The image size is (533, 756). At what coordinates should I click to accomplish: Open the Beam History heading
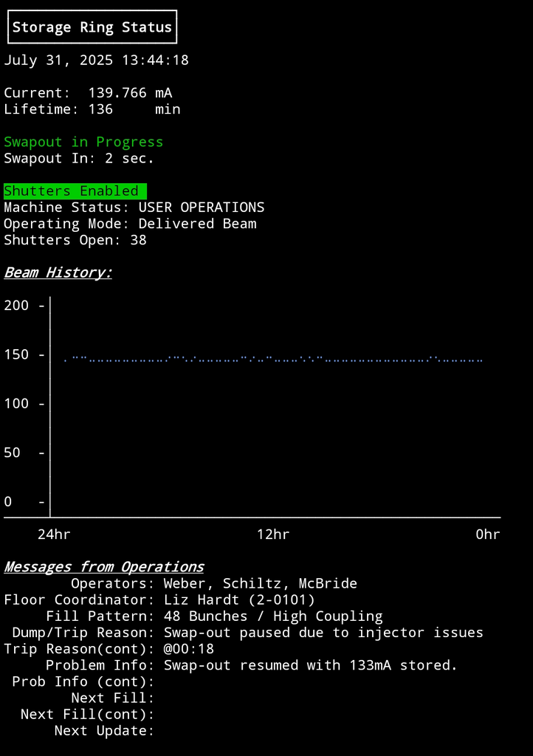point(58,272)
